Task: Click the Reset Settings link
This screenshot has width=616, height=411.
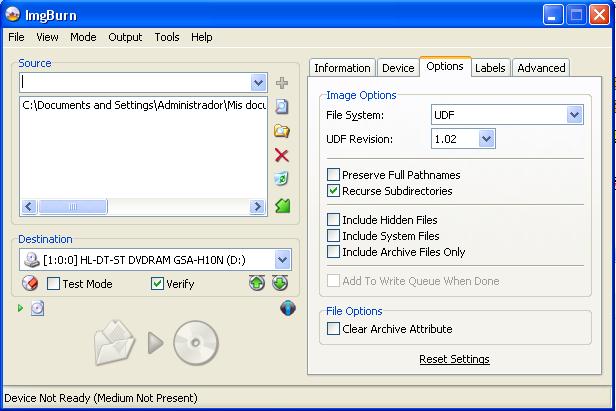Action: tap(454, 359)
